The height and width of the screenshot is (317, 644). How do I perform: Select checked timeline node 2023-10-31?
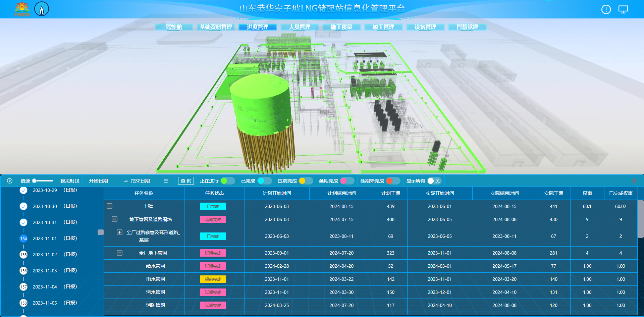tap(23, 222)
